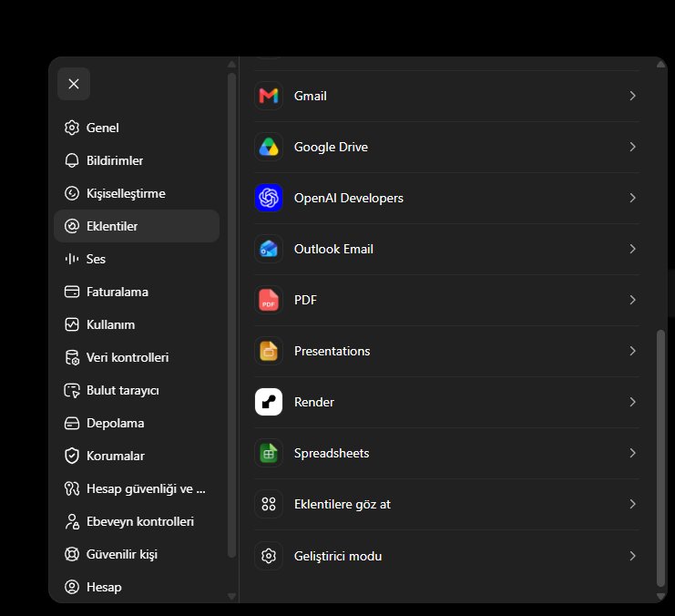Screen dimensions: 675x616
Task: Open chevron next to Eklentilere göz at
Action: pyautogui.click(x=632, y=504)
